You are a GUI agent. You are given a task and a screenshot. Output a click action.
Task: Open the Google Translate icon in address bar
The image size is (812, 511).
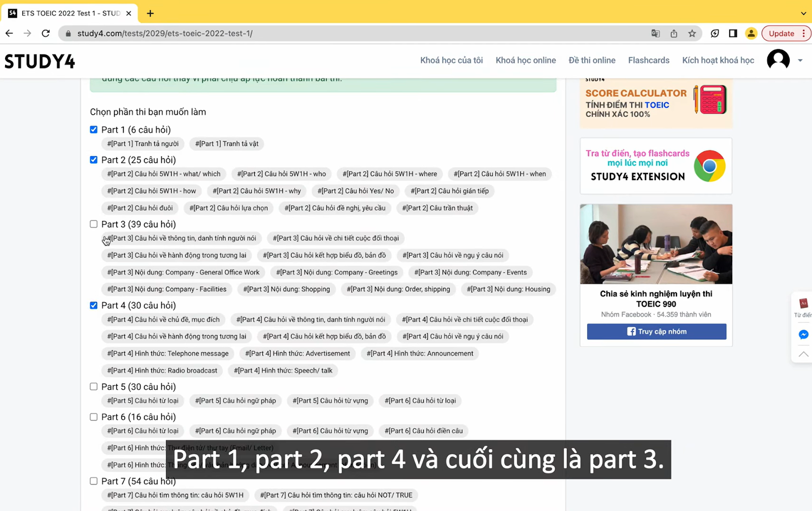(656, 33)
